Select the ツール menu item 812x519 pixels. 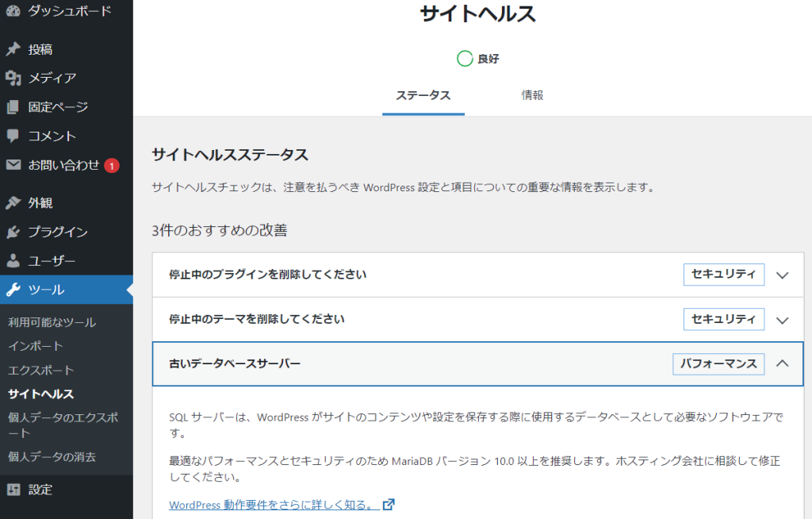pos(67,290)
